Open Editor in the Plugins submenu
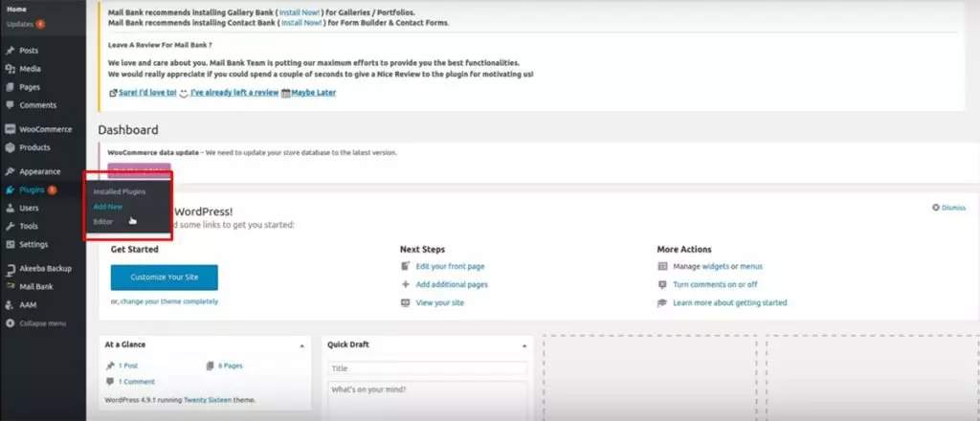Screen dimensions: 980x421 pos(103,221)
